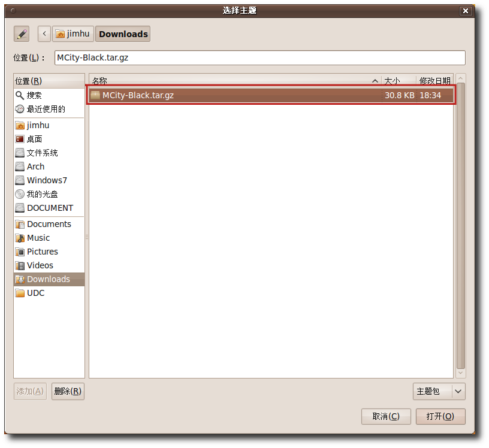Screen dimensions: 489x448
Task: Click the 文件系统 drive icon
Action: tap(20, 153)
